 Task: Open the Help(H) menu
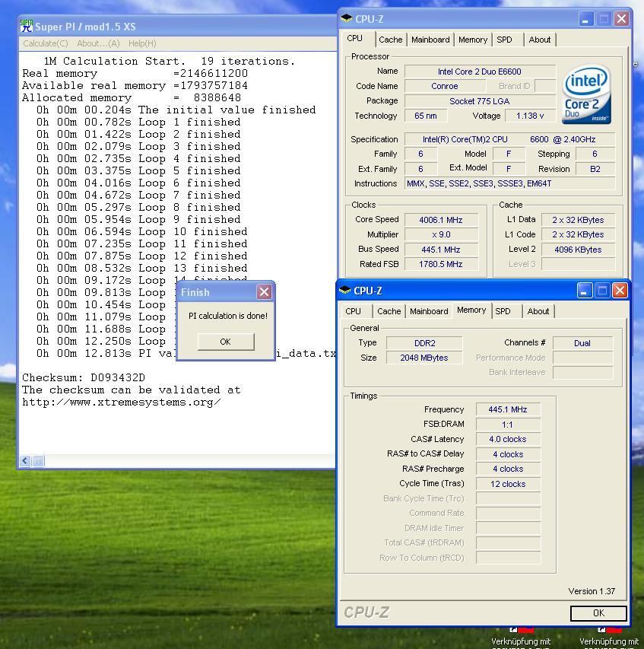pyautogui.click(x=142, y=43)
